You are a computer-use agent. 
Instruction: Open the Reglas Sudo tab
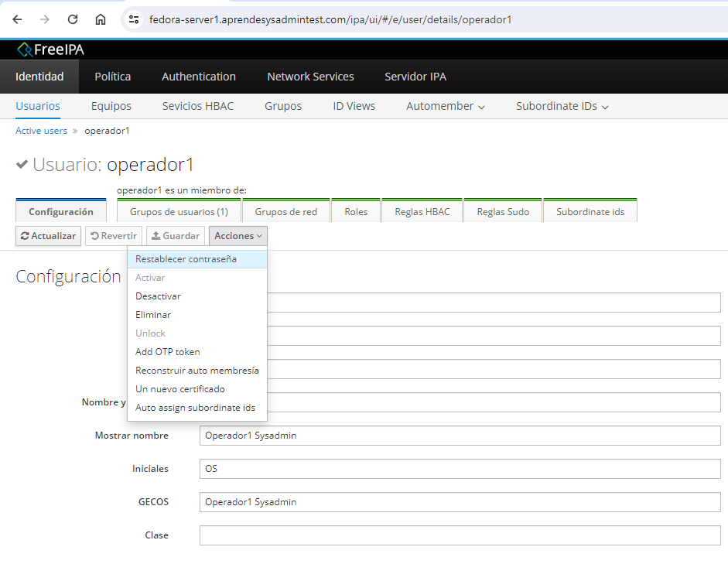tap(503, 211)
